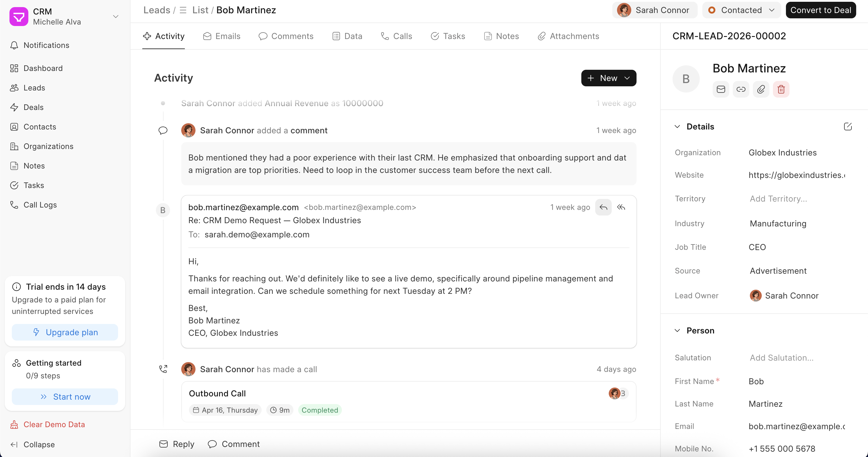Open the CRM workspace switcher chevron
The image size is (868, 457).
click(x=115, y=16)
